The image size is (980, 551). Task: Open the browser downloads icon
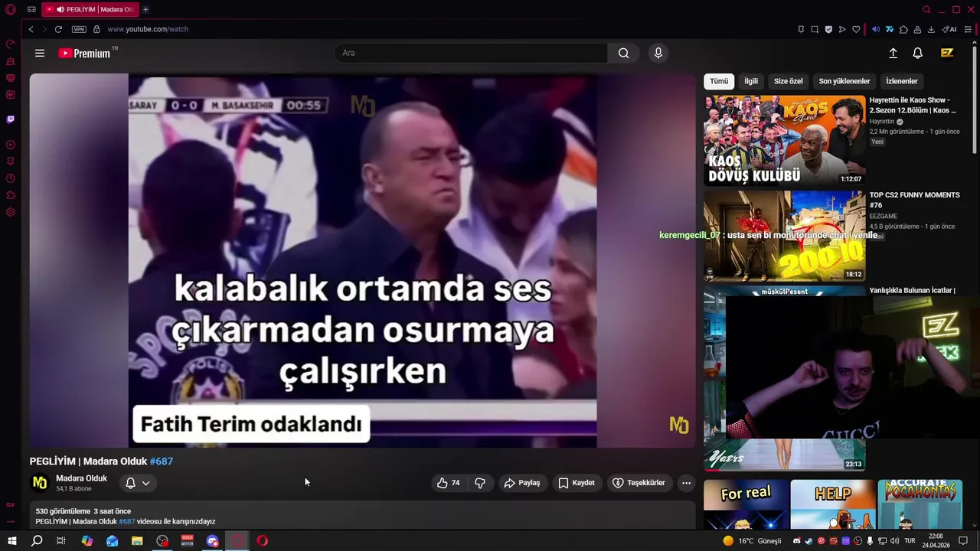click(x=931, y=29)
